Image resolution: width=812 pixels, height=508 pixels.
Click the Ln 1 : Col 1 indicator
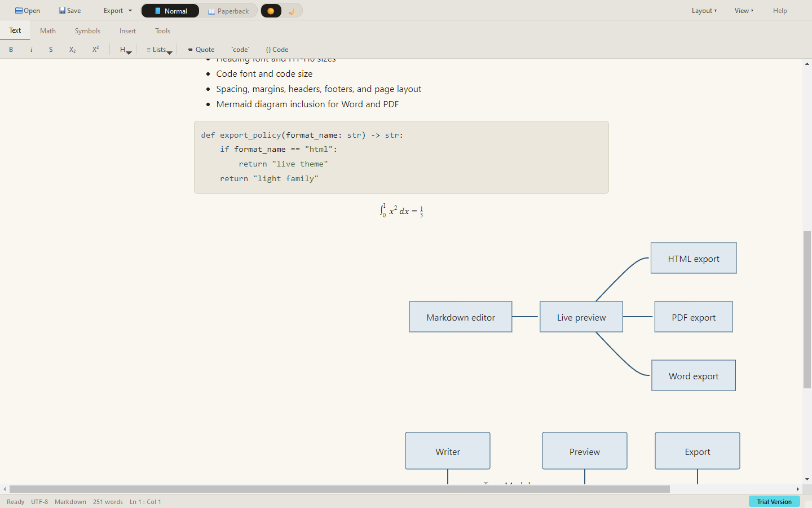(x=145, y=502)
